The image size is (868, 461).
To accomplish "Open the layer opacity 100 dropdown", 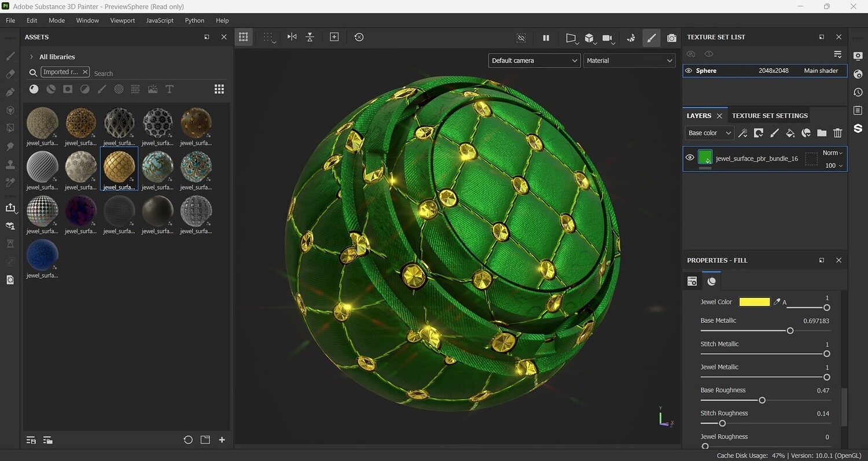I will click(x=833, y=165).
